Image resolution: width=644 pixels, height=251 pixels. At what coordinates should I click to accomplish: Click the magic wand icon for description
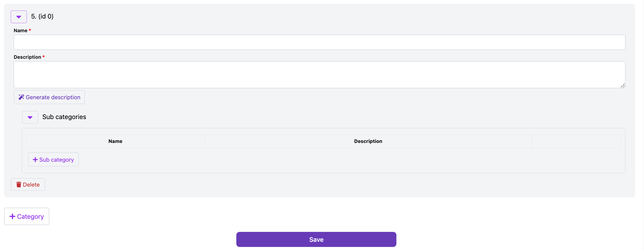click(x=21, y=97)
